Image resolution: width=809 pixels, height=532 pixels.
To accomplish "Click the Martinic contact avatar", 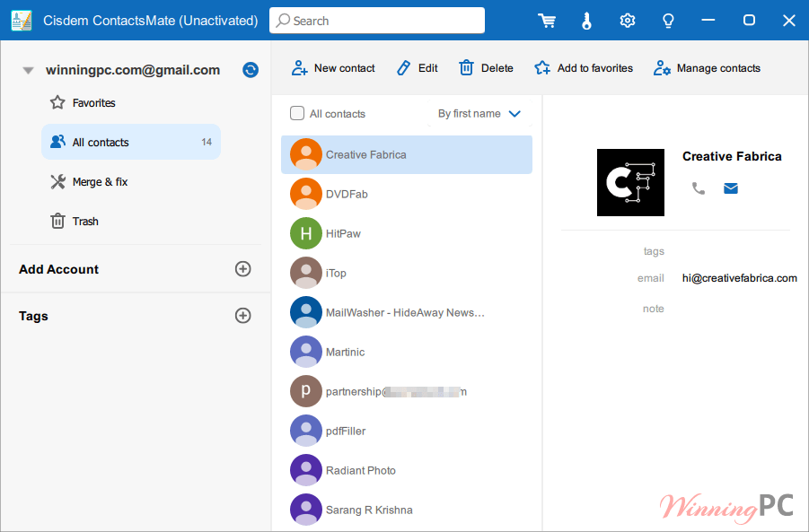I will coord(306,352).
